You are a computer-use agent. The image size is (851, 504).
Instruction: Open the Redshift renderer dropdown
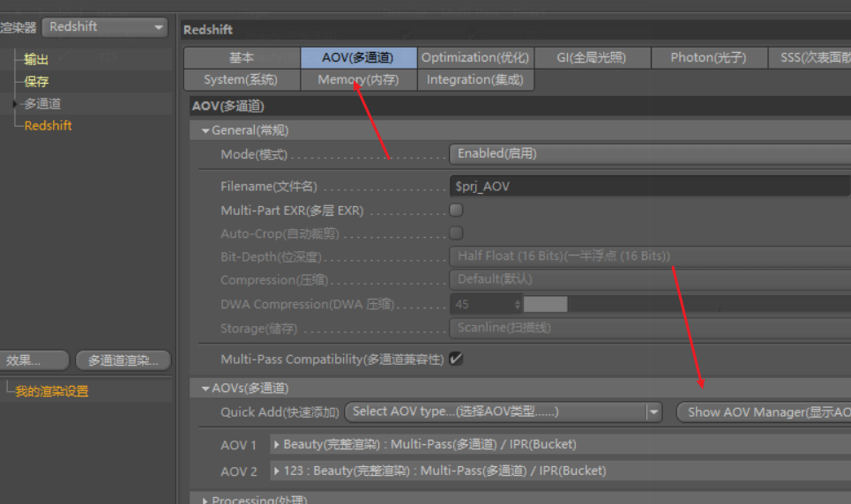point(105,27)
